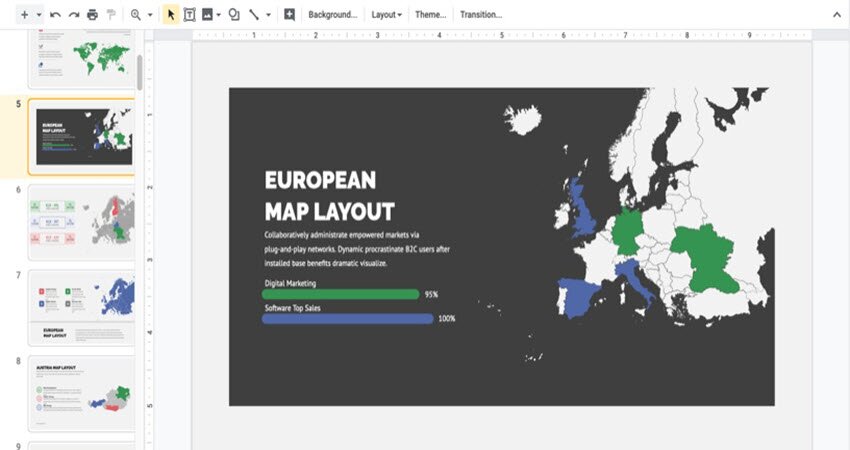Screen dimensions: 850x450
Task: Expand the zoom level dropdown arrow
Action: click(150, 15)
